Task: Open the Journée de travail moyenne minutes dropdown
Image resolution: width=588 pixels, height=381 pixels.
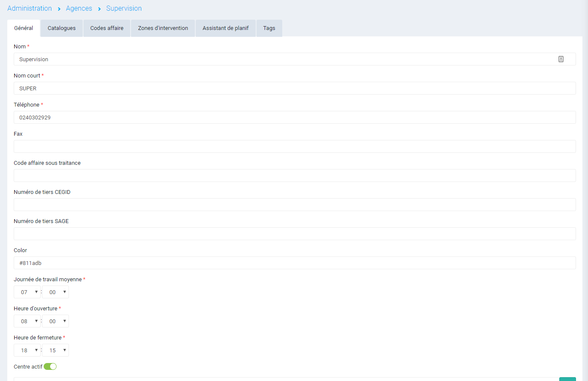Action: point(56,292)
